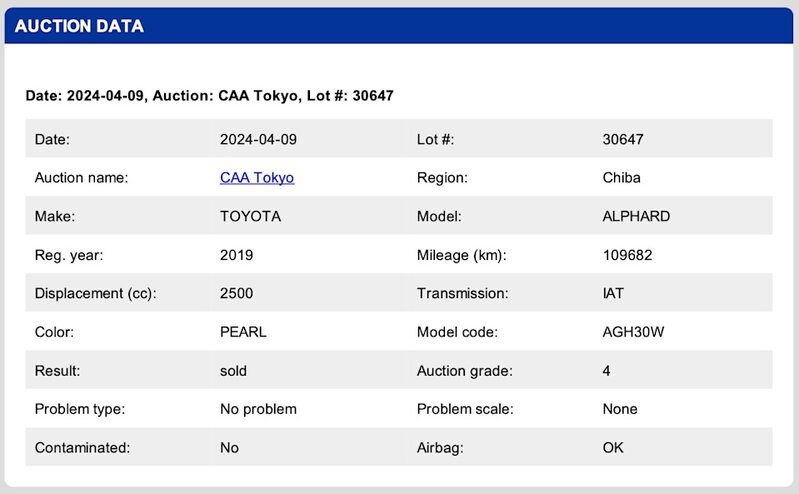799x494 pixels.
Task: Click the AUCTION DATA header bar
Action: point(399,26)
